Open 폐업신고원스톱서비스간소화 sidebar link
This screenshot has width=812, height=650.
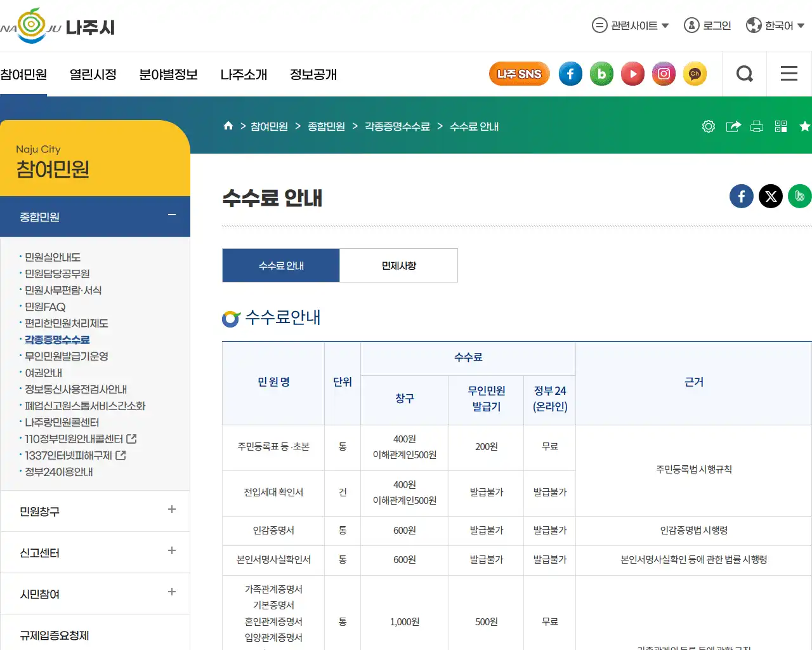[85, 406]
